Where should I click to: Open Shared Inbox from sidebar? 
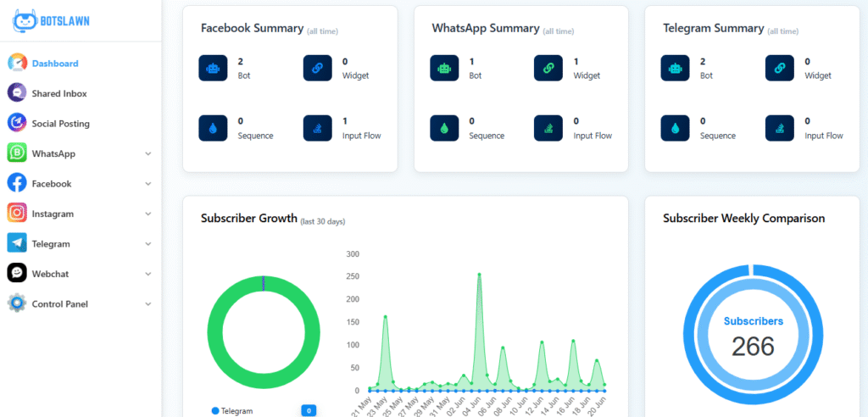click(x=58, y=93)
